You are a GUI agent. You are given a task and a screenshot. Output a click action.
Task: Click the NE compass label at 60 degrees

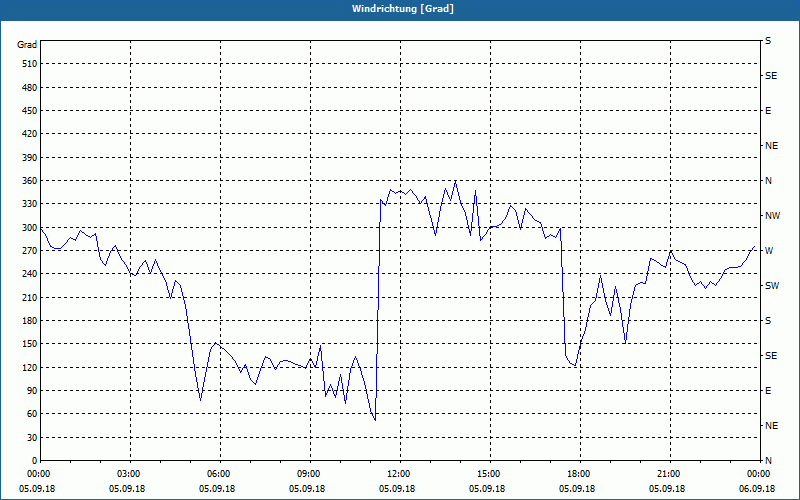tap(771, 426)
